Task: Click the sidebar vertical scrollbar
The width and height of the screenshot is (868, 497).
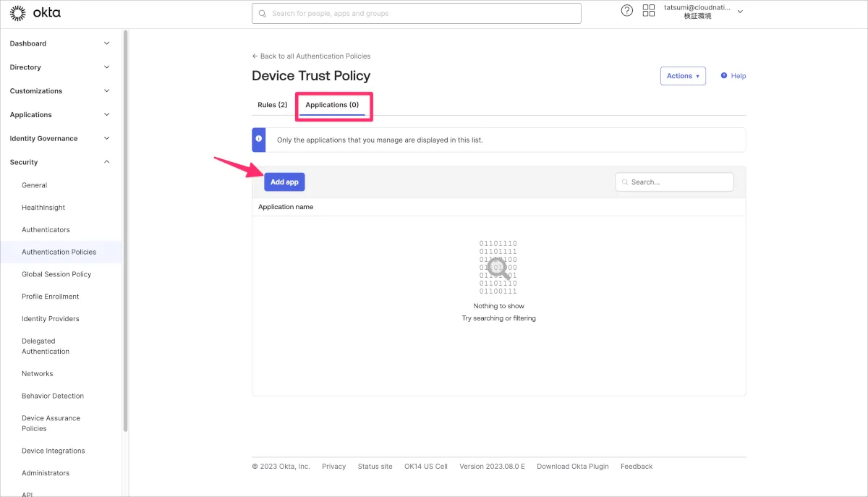Action: [125, 217]
